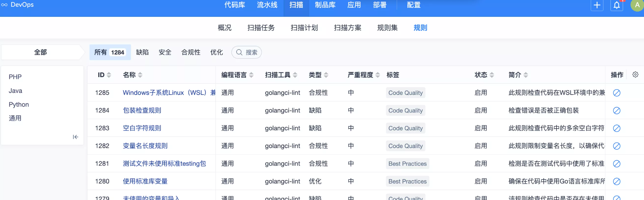The height and width of the screenshot is (200, 644).
Task: Open the notifications bell
Action: point(616,5)
